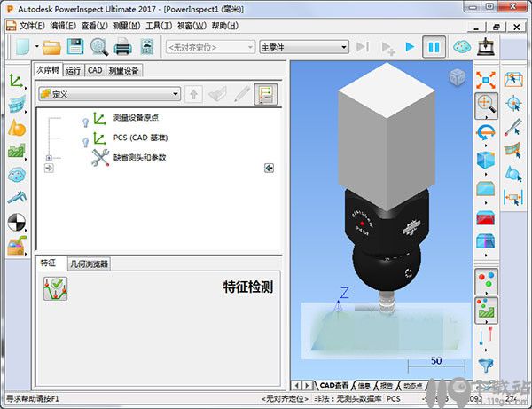Click the blue Play button

click(410, 47)
